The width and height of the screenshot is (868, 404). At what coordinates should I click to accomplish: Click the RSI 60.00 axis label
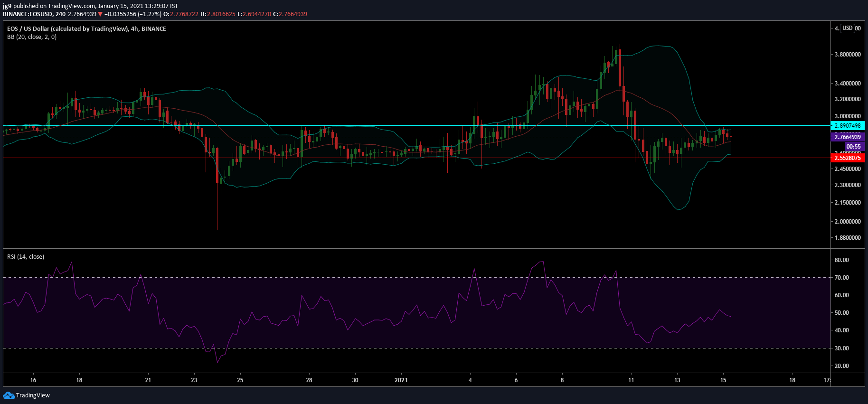tap(841, 295)
